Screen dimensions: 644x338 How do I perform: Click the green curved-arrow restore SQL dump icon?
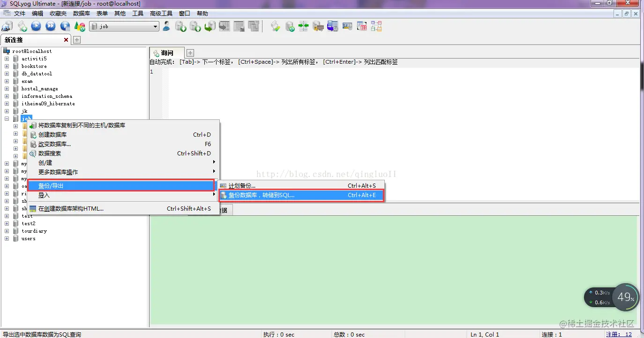coord(210,27)
